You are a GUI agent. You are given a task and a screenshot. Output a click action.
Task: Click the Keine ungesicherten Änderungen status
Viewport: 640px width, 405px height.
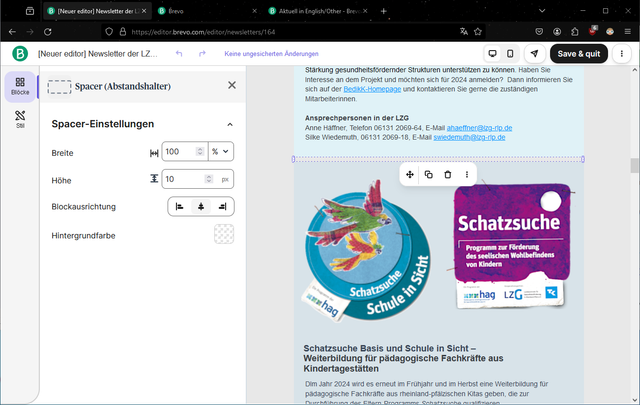point(271,54)
